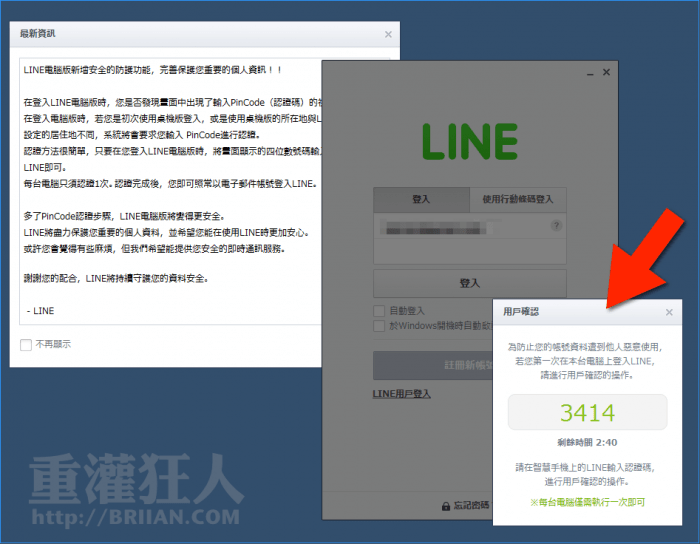The width and height of the screenshot is (700, 544).
Task: Click the - LINE signature in news text
Action: point(40,311)
